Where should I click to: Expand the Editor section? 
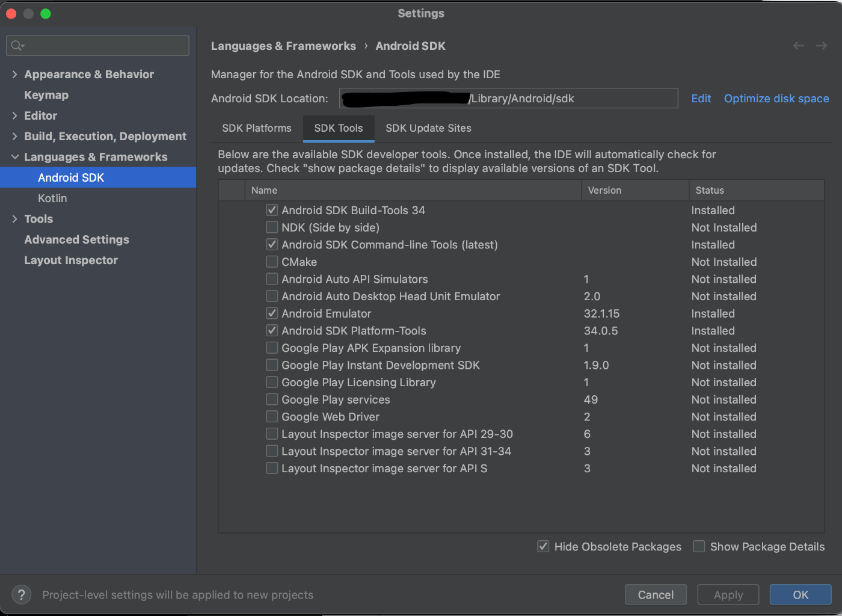(x=14, y=115)
